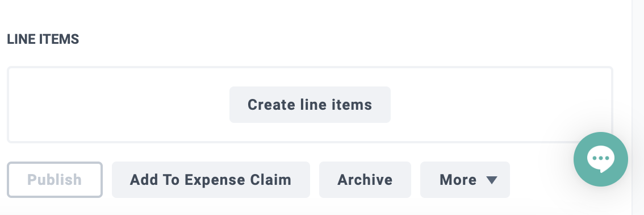Click the Create line items button
Screen dimensions: 644x215
click(x=310, y=105)
